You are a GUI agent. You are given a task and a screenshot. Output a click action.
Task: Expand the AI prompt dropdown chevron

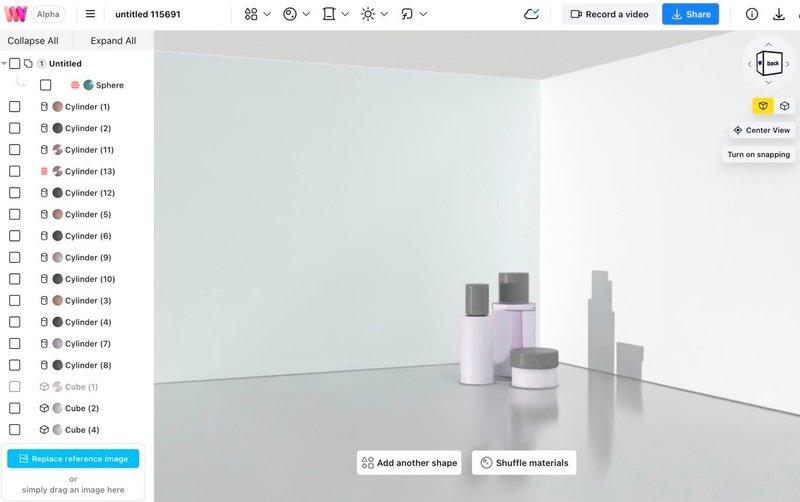(423, 14)
